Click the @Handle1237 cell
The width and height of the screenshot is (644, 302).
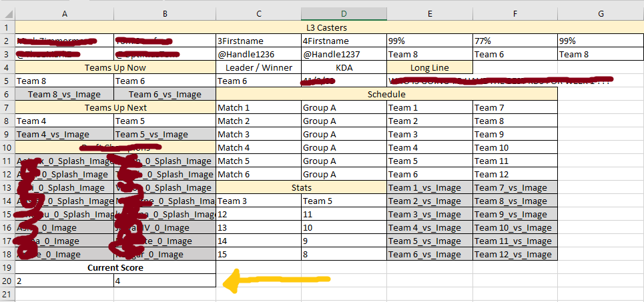344,54
